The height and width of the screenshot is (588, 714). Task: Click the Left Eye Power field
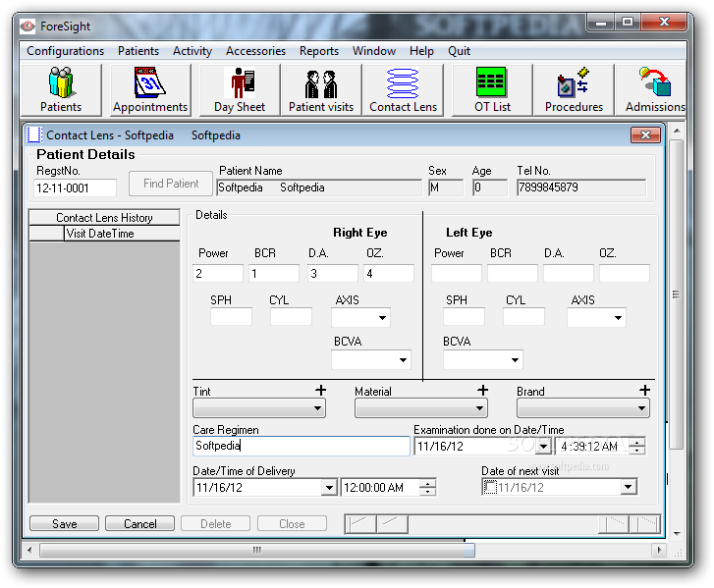click(457, 273)
